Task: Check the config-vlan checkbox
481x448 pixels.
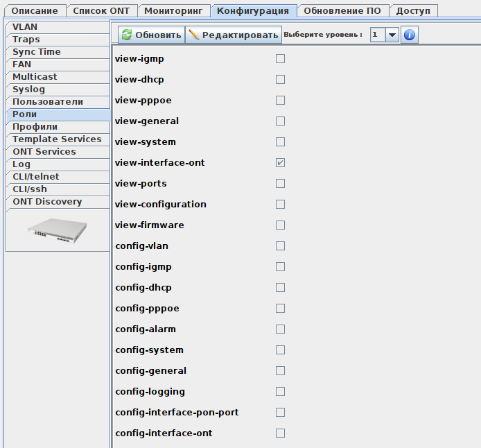Action: [x=280, y=245]
